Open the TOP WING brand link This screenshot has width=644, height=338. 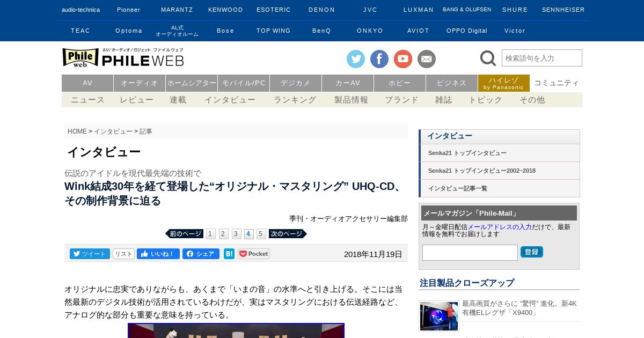tap(274, 31)
